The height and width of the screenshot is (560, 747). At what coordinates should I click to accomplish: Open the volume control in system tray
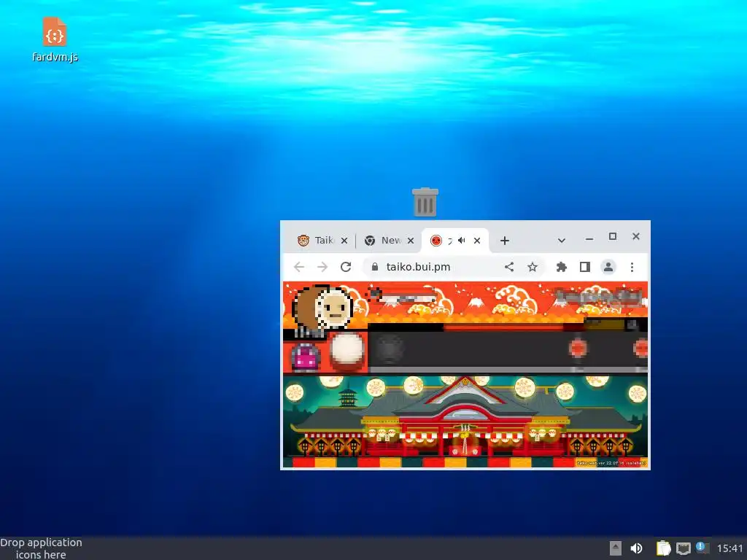[x=636, y=548]
